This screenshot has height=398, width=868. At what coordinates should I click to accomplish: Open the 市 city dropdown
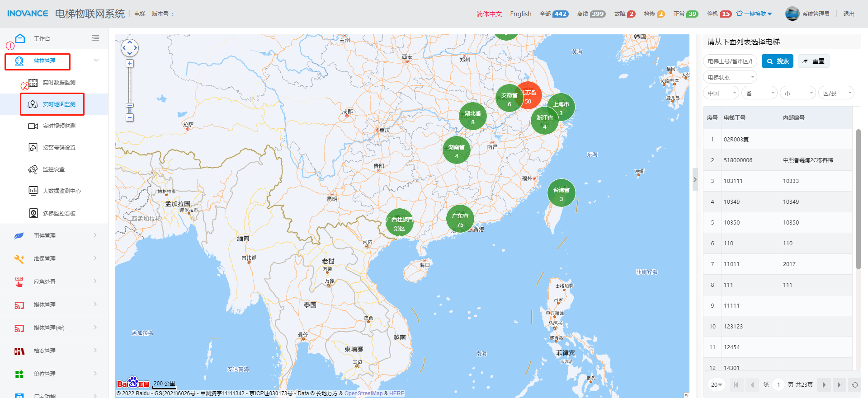798,93
